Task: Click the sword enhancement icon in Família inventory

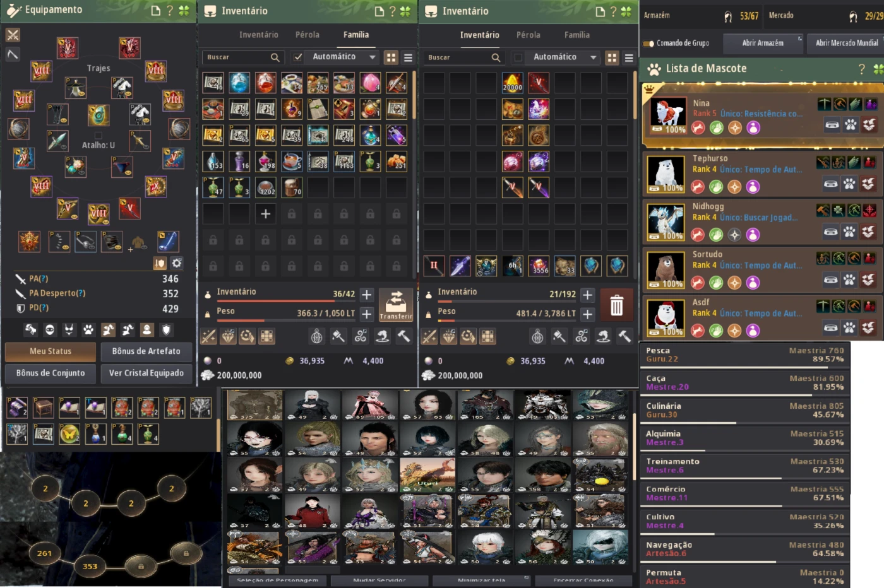Action: point(208,337)
